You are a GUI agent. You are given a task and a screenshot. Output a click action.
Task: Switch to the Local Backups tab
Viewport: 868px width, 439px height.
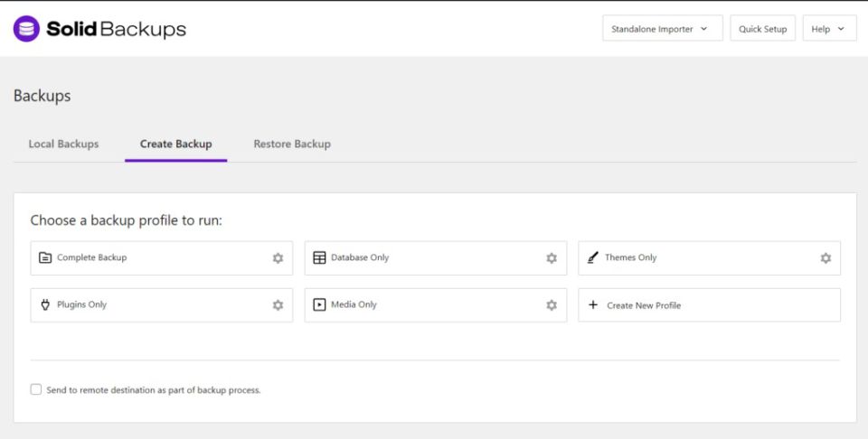point(63,145)
